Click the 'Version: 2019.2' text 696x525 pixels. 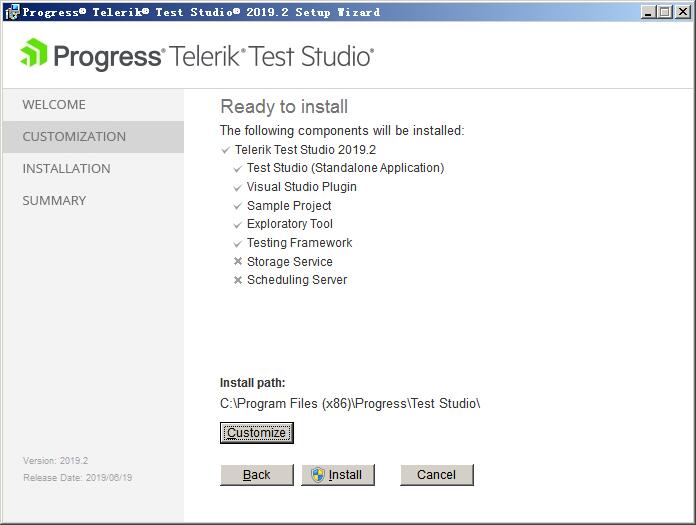55,461
